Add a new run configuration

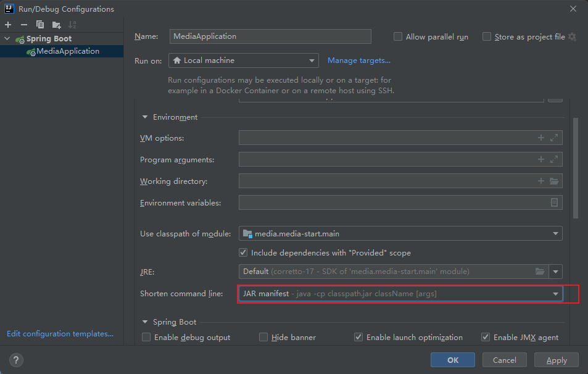click(x=8, y=25)
